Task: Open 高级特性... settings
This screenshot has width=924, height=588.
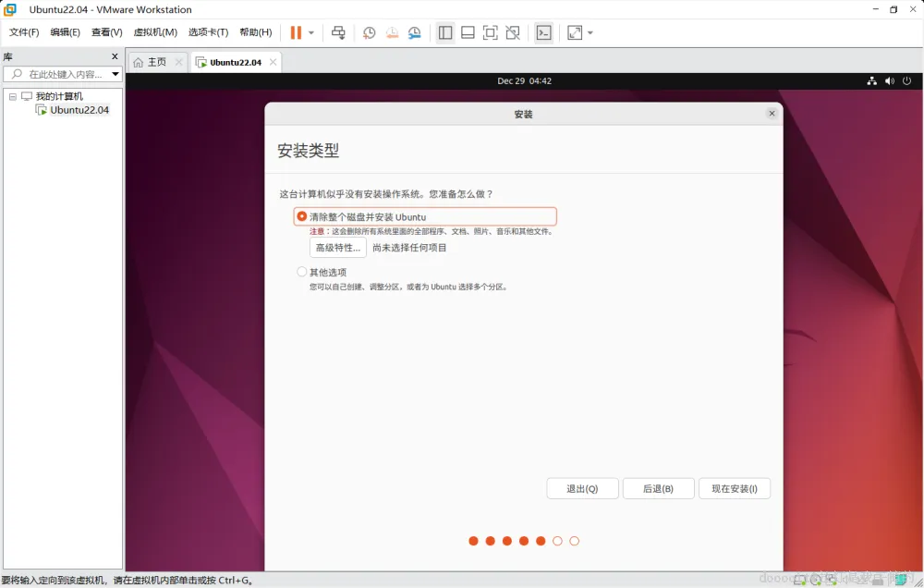Action: [337, 248]
